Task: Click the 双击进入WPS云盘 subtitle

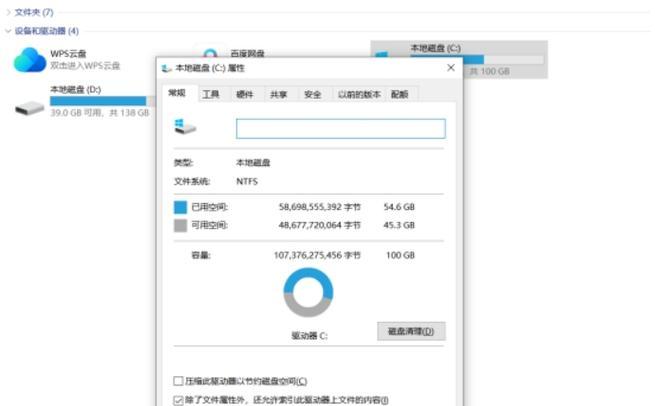Action: click(85, 66)
